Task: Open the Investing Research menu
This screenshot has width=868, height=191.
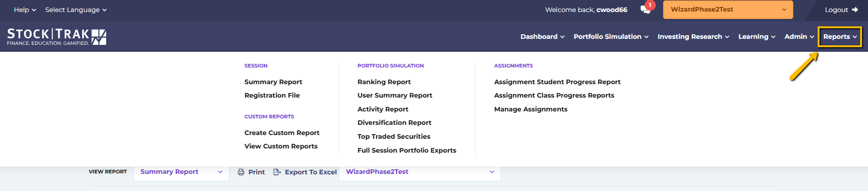Action: point(693,37)
